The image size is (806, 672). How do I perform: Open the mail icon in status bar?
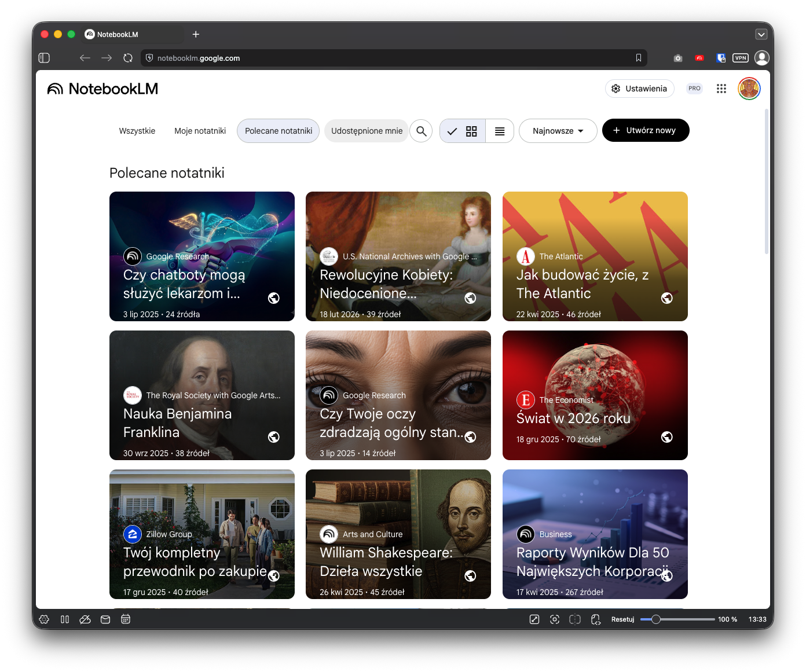[105, 619]
